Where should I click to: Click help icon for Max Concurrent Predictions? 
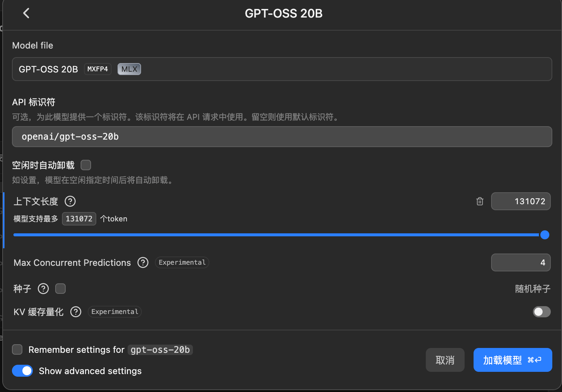[143, 263]
